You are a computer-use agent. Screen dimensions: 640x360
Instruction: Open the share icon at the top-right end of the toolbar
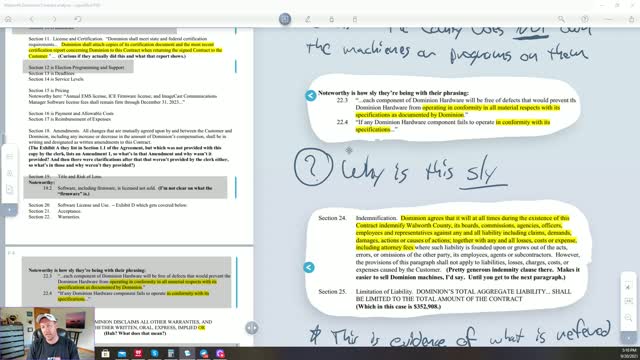(x=631, y=19)
